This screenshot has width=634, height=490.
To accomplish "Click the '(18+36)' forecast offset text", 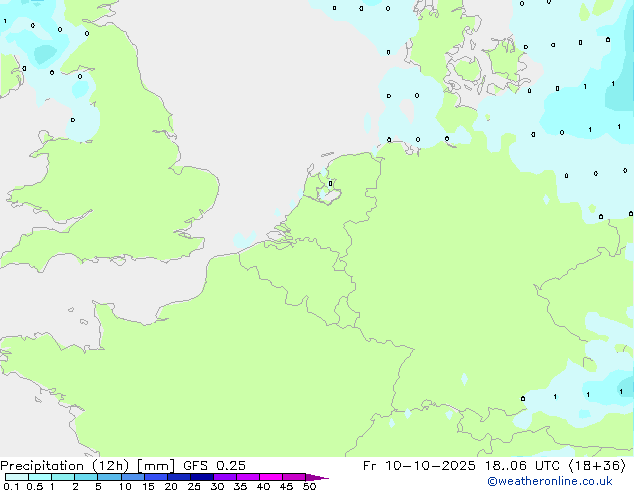I will (597, 466).
